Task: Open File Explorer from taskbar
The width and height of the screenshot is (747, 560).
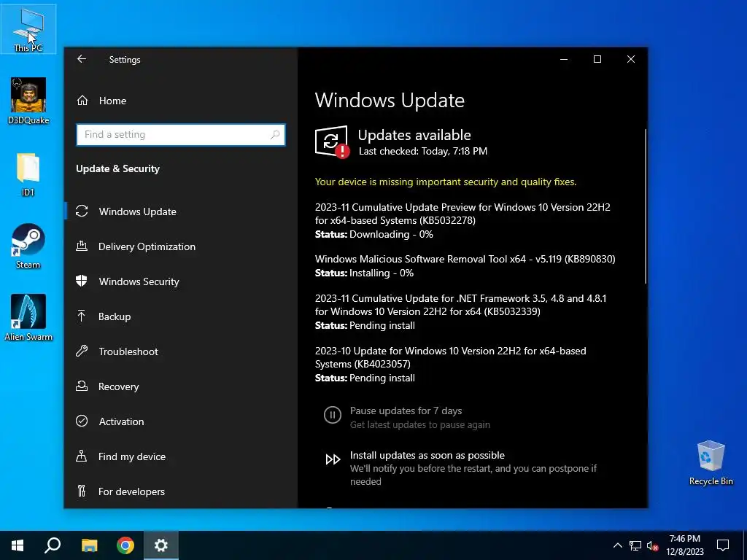Action: coord(89,545)
